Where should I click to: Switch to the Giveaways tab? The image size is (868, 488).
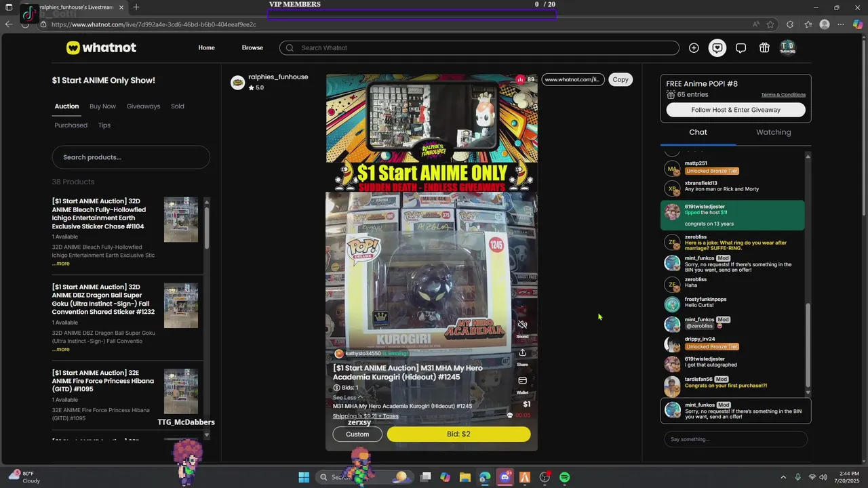pyautogui.click(x=143, y=106)
